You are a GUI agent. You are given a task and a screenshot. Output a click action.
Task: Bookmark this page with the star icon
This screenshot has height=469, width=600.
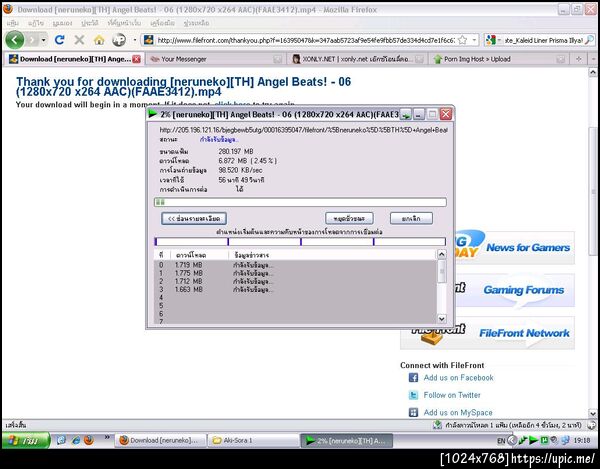tap(463, 40)
